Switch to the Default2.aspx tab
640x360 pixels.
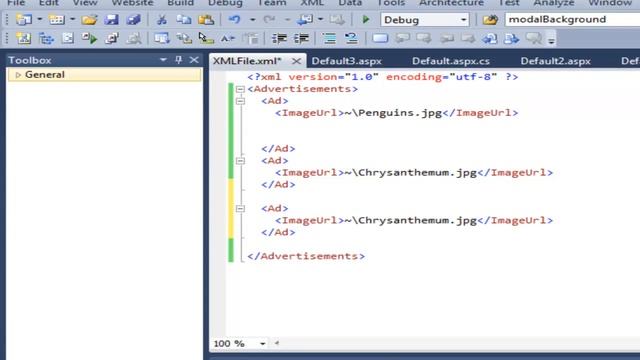(556, 61)
